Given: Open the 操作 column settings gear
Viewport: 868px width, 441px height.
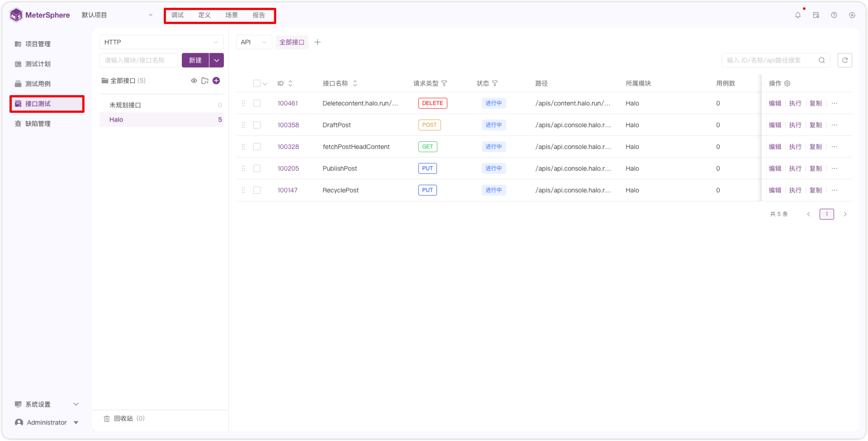Looking at the screenshot, I should [x=787, y=83].
